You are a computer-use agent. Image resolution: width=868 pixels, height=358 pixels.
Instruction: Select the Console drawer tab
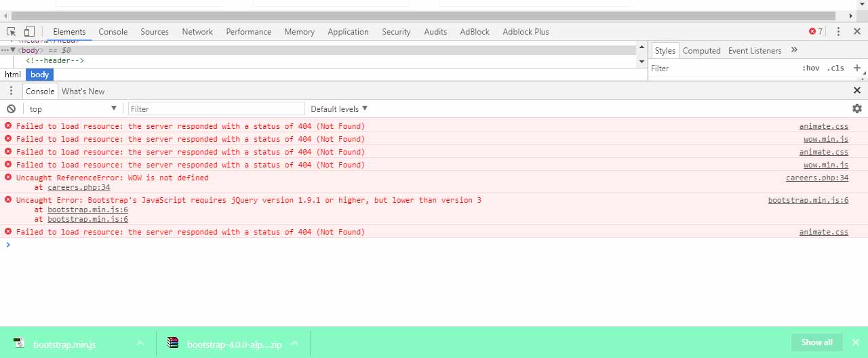point(40,91)
